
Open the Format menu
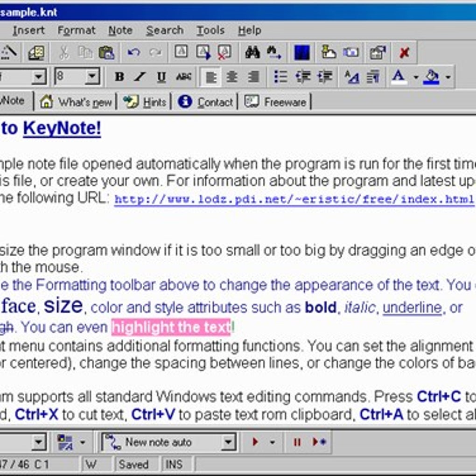coord(77,30)
